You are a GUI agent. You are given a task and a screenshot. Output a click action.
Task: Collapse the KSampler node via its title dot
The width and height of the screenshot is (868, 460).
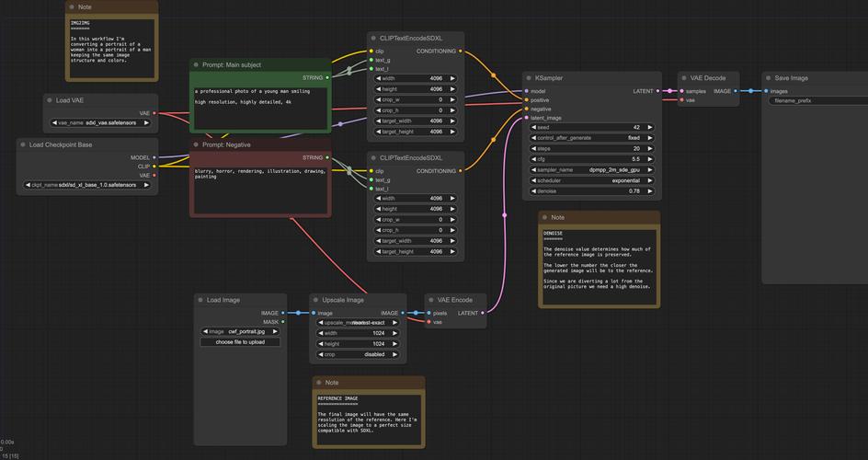coord(529,78)
